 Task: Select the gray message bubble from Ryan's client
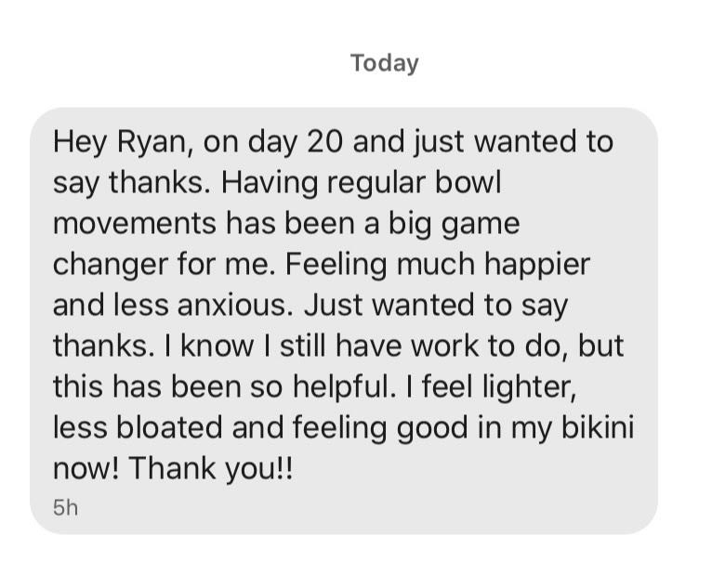(x=344, y=320)
